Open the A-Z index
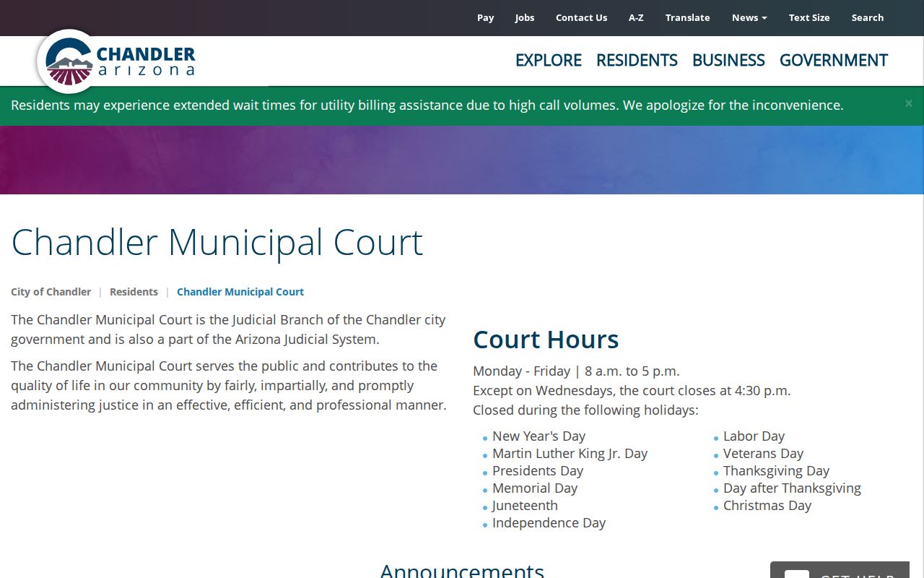Viewport: 924px width, 578px height. tap(636, 17)
